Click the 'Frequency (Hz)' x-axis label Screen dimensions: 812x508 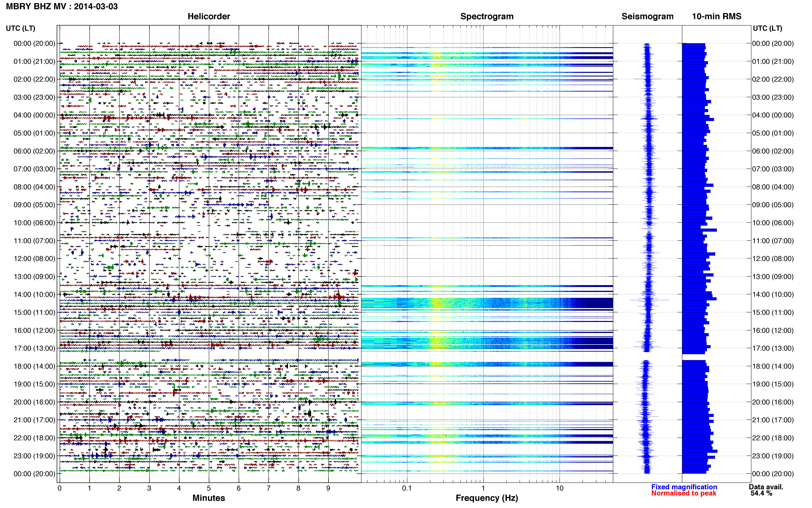click(487, 498)
